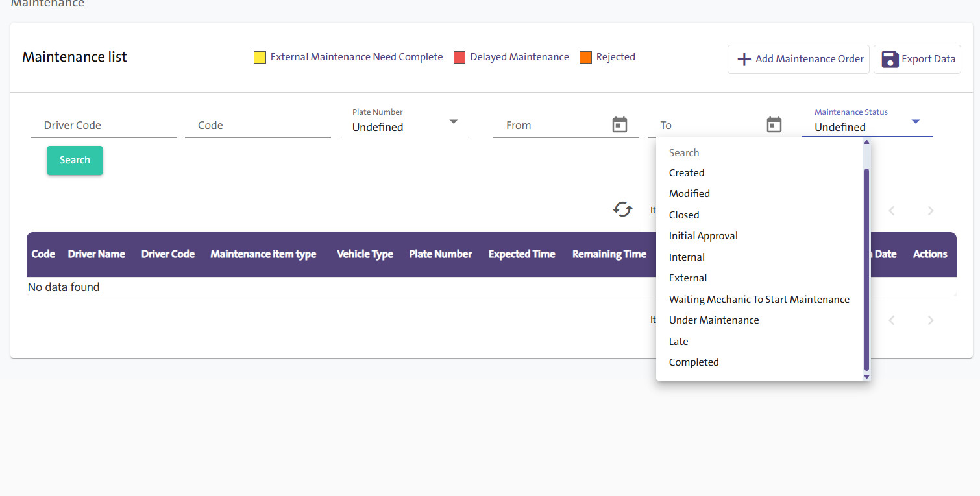Click the red Delayed Maintenance swatch
980x496 pixels.
(459, 58)
